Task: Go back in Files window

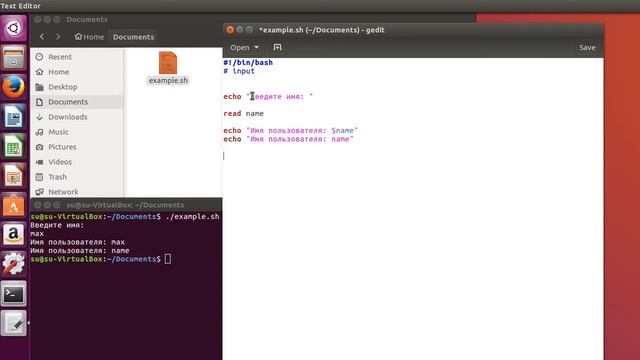Action: (42, 37)
